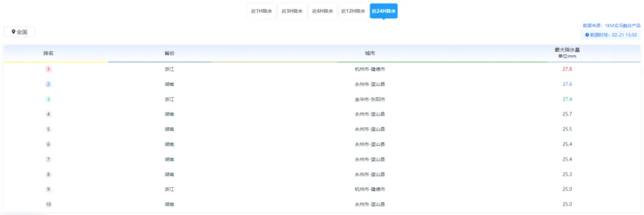Click the 城市 column header
This screenshot has height=215, width=644.
coord(370,54)
